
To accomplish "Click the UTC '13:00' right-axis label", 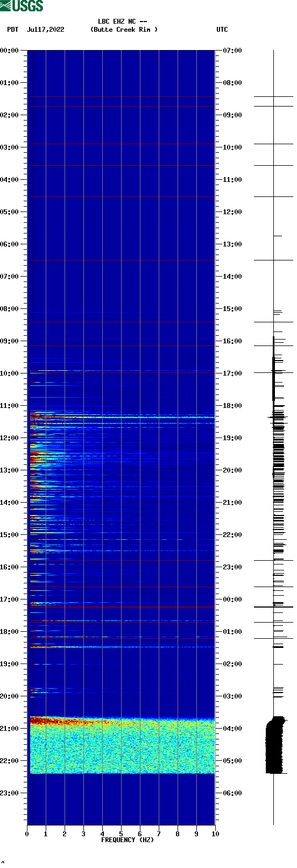I will 232,244.
